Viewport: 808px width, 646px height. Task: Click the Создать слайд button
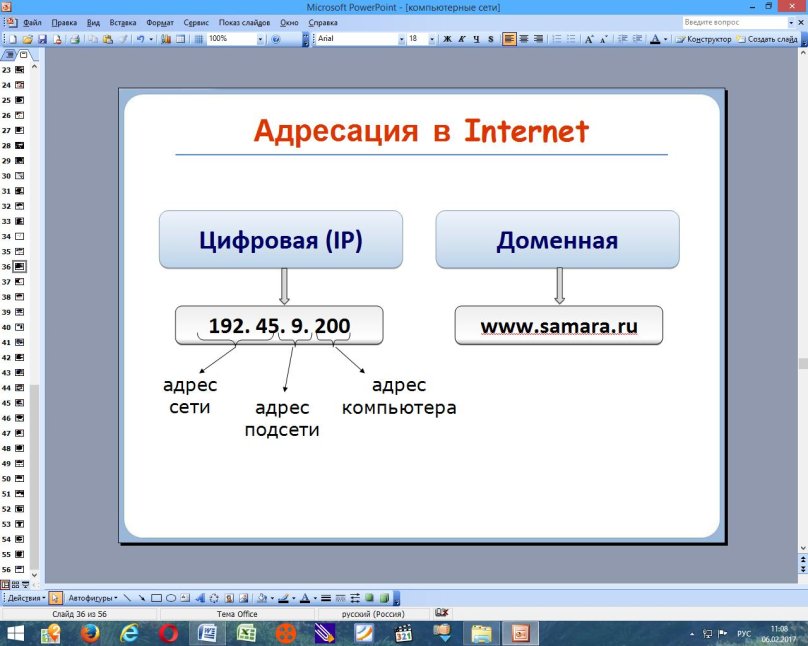coord(770,39)
